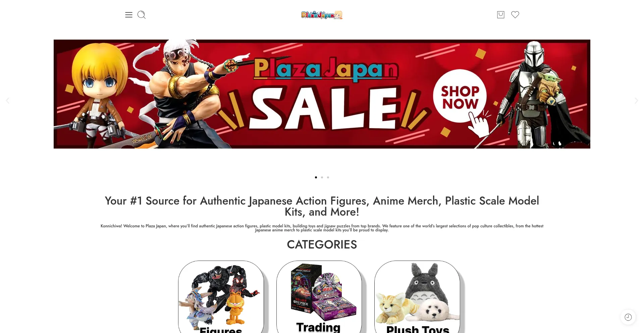Select the second carousel dot
Screen dimensions: 644x333
(x=322, y=177)
